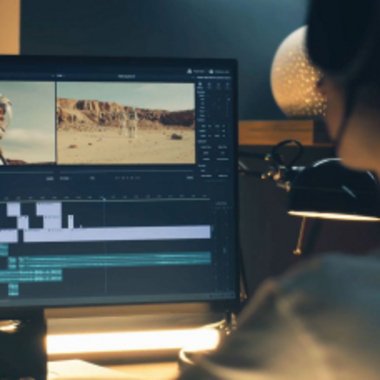The image size is (380, 380).
Task: Click the center title tab above the preview monitors
Action: click(126, 77)
